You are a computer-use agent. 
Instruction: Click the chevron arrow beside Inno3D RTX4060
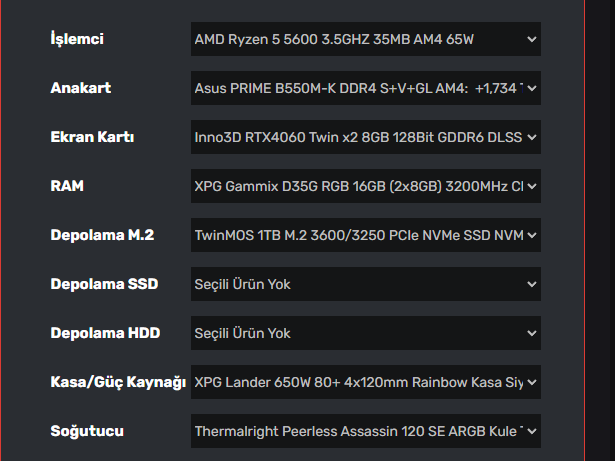click(531, 138)
